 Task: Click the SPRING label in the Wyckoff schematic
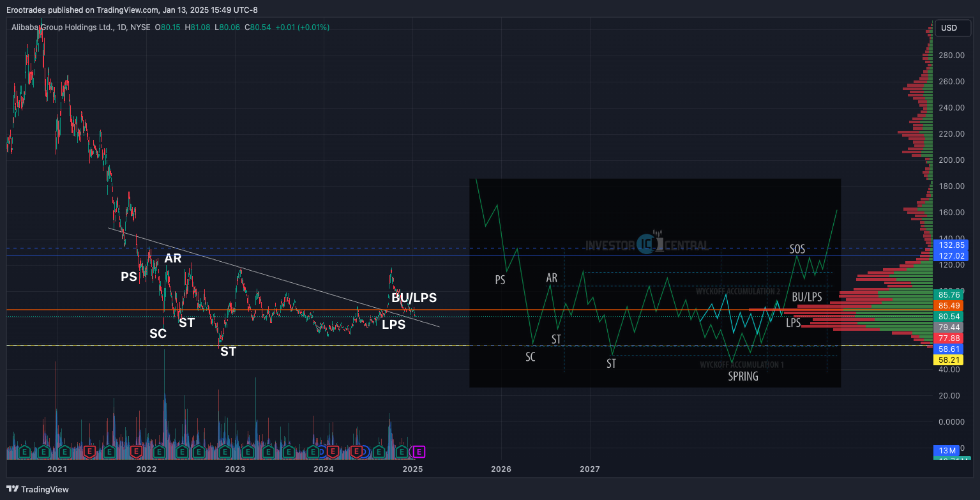[743, 376]
